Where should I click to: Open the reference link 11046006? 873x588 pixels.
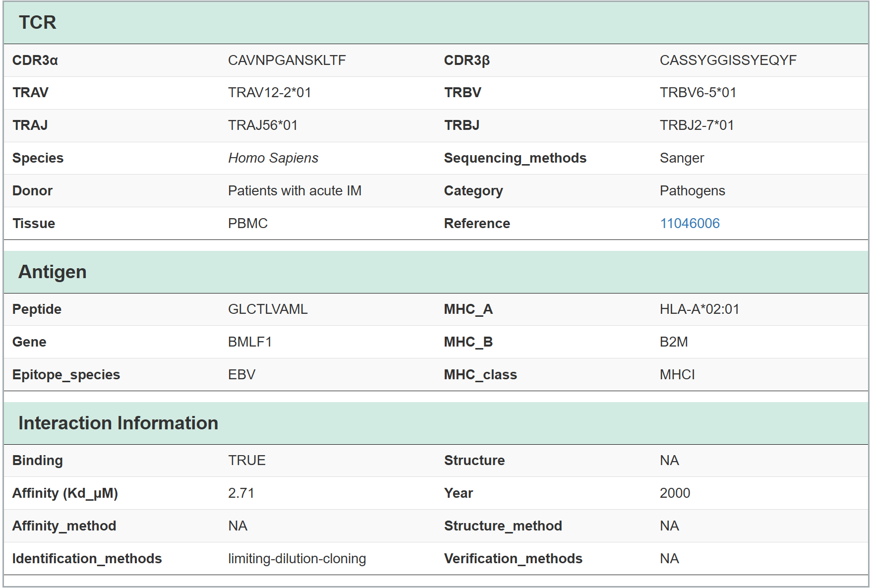689,224
